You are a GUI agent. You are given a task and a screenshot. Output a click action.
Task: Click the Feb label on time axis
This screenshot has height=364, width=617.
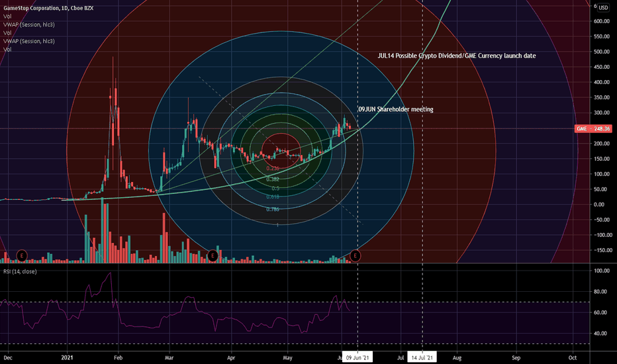118,357
